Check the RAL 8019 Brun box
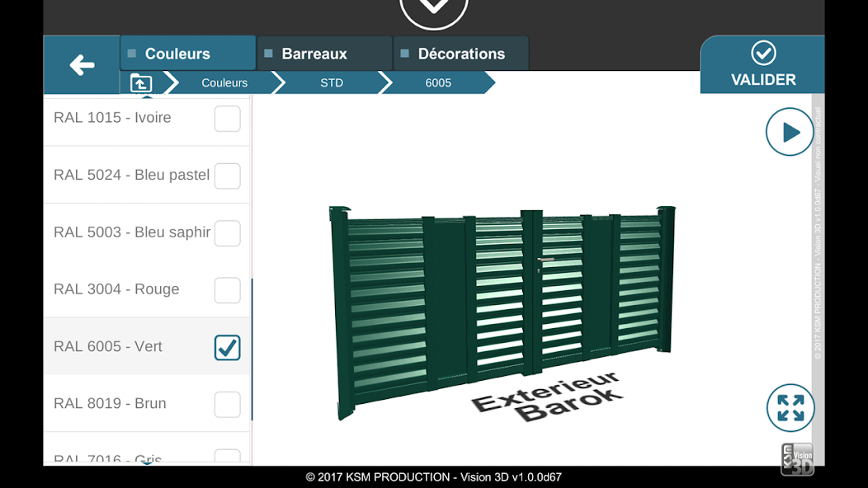This screenshot has width=868, height=488. (227, 404)
